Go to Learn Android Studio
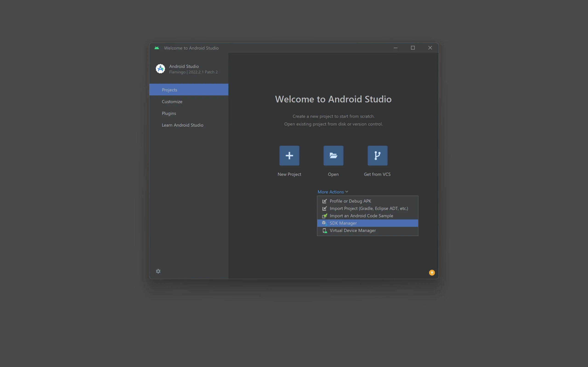 point(182,125)
